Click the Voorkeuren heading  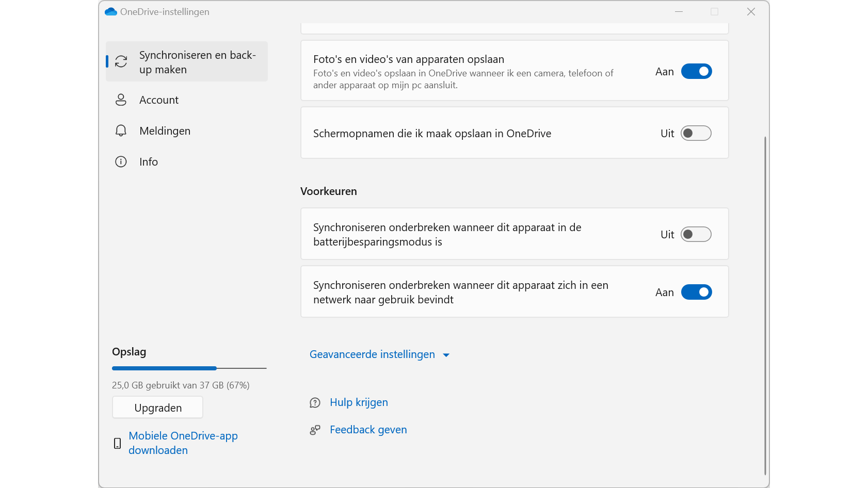(329, 191)
